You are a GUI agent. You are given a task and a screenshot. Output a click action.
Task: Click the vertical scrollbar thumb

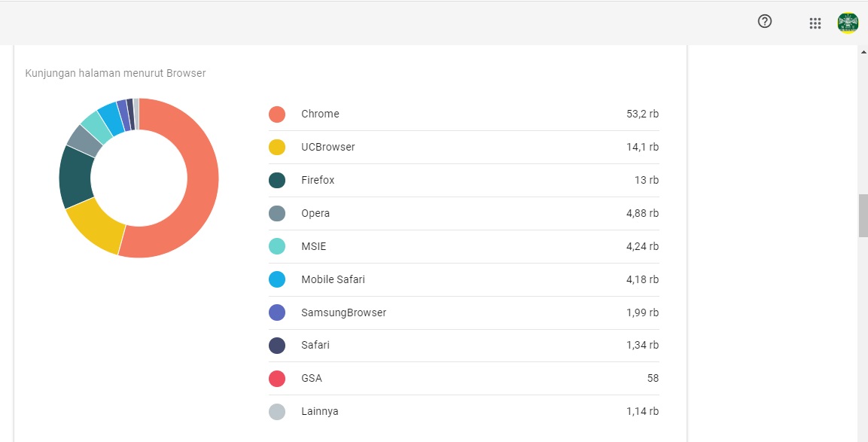863,216
